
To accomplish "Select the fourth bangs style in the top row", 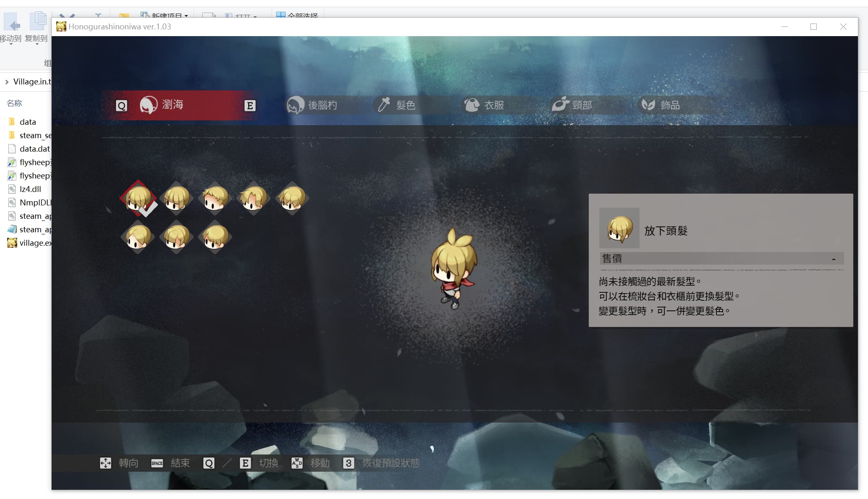I will coord(254,198).
